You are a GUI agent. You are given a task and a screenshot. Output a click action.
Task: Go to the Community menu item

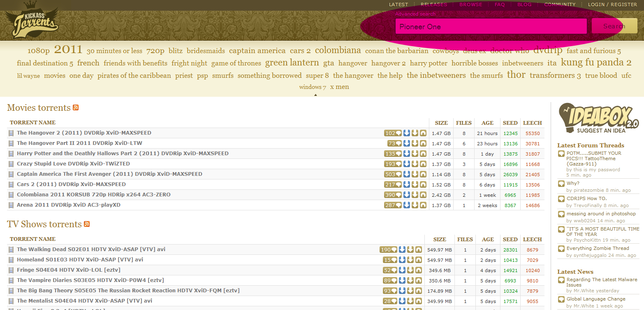pyautogui.click(x=560, y=5)
